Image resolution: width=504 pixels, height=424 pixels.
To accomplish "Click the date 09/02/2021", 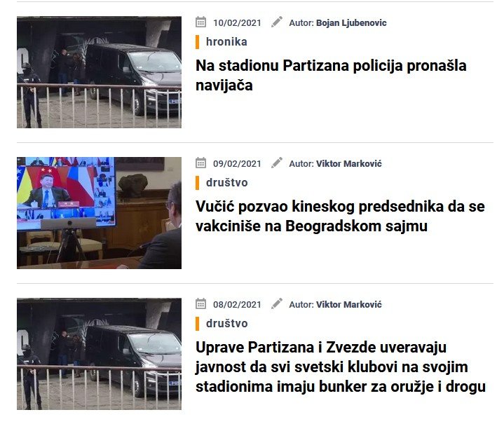I will [x=237, y=164].
